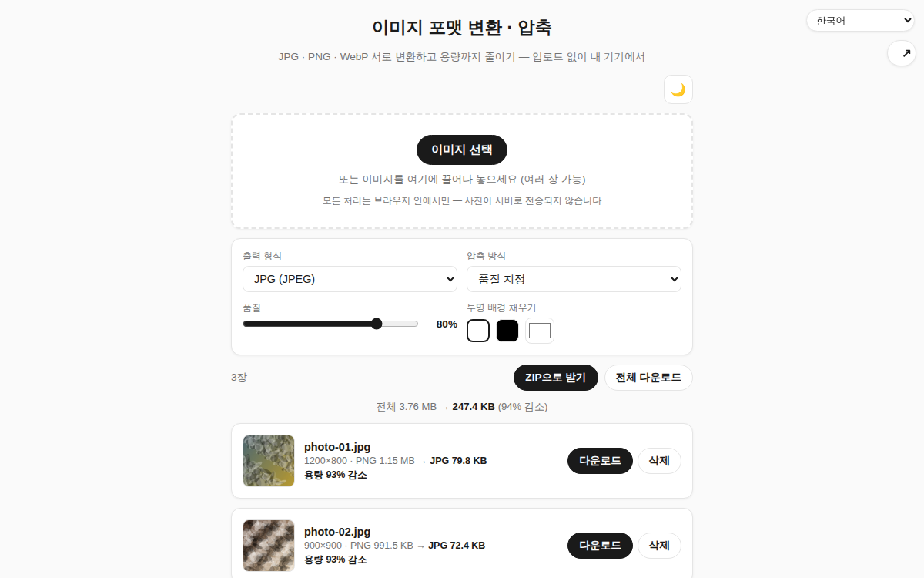Open the 한국어 language dropdown
This screenshot has width=924, height=578.
pyautogui.click(x=860, y=21)
